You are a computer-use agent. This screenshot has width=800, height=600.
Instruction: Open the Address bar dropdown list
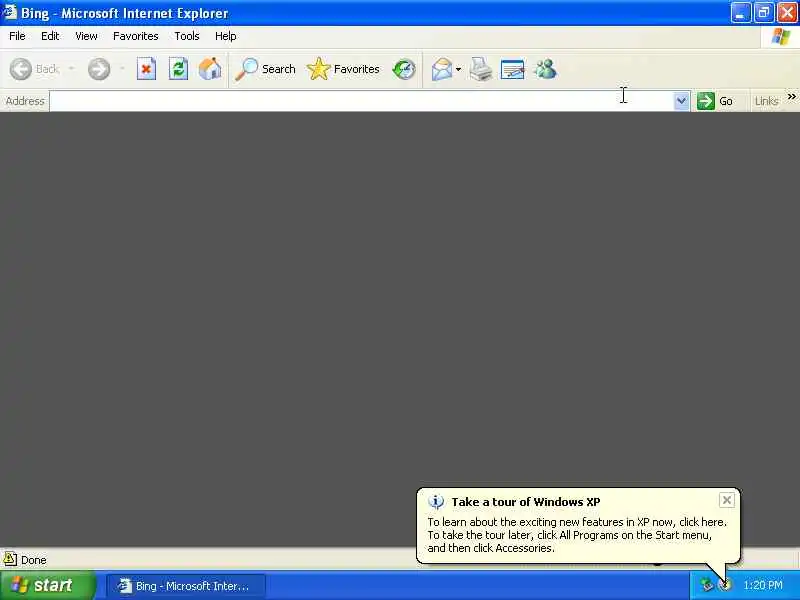pyautogui.click(x=681, y=101)
